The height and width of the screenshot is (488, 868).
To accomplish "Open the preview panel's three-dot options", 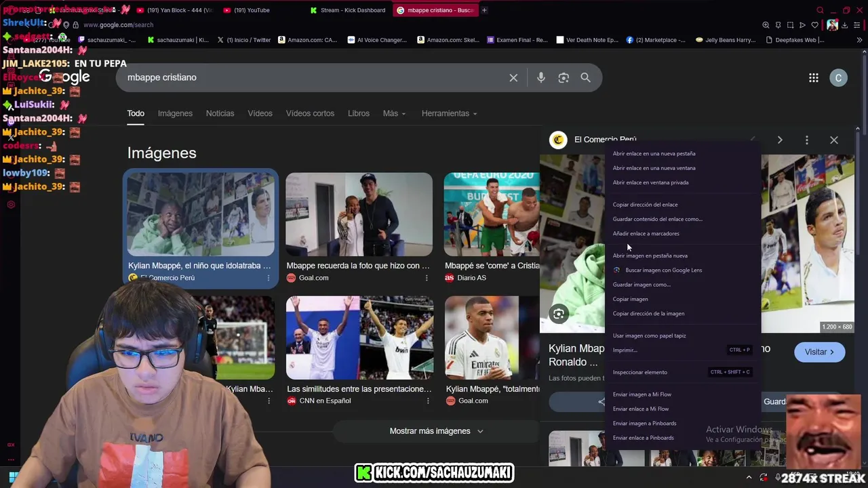I will click(807, 140).
